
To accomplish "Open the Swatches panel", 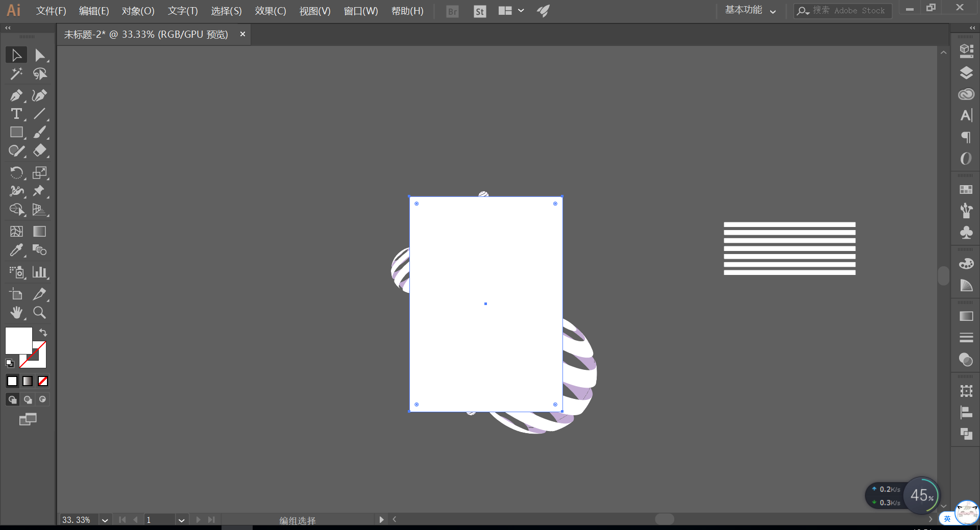I will (966, 189).
